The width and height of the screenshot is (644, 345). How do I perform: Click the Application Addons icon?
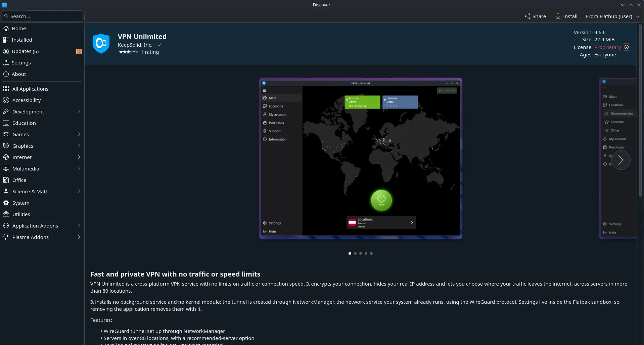[6, 226]
